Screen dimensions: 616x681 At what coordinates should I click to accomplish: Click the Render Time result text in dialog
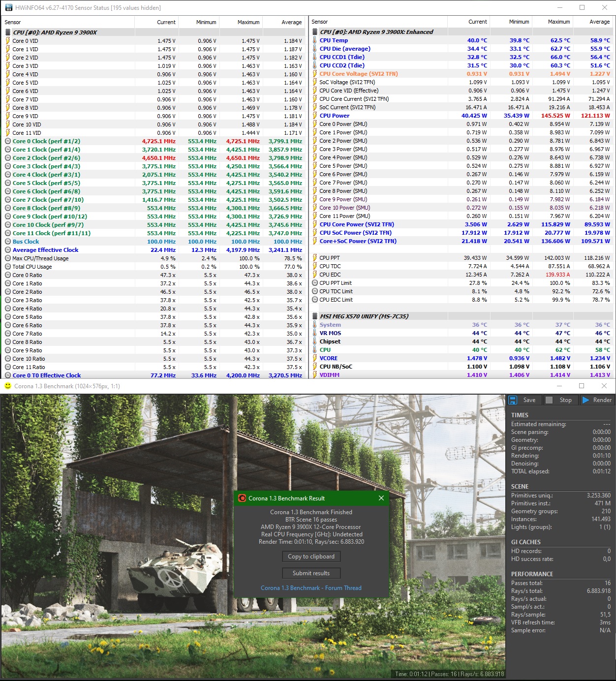311,542
